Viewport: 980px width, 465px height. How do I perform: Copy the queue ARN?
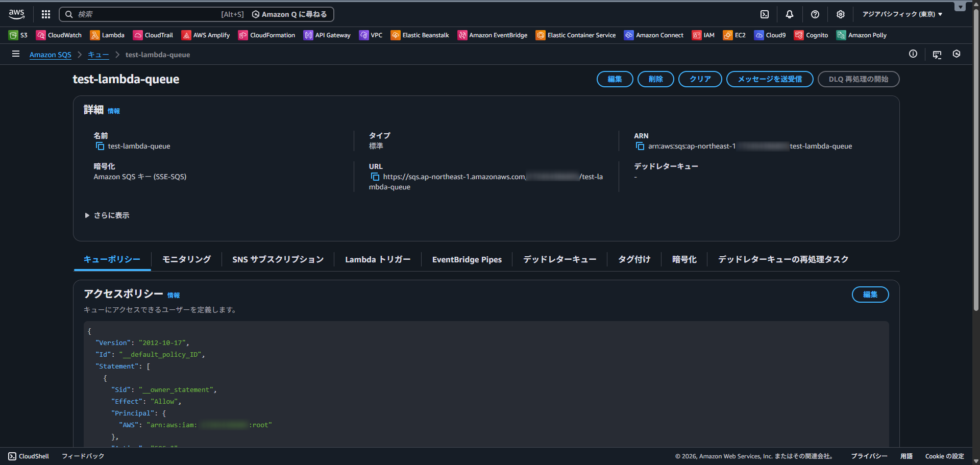click(640, 146)
